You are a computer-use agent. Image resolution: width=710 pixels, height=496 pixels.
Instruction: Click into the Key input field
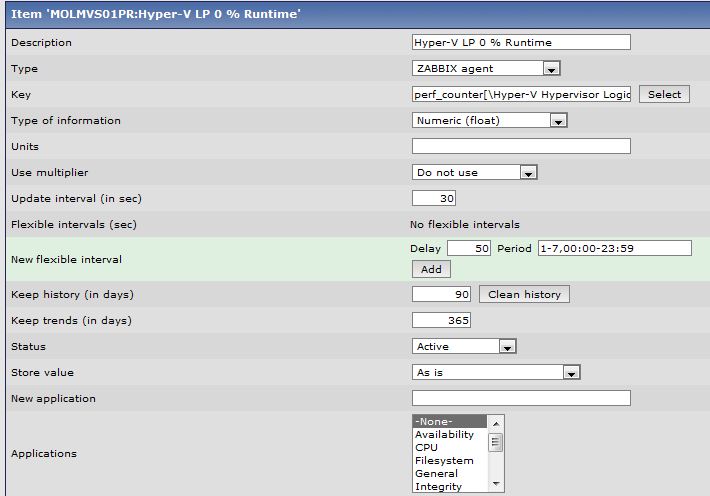coord(521,95)
